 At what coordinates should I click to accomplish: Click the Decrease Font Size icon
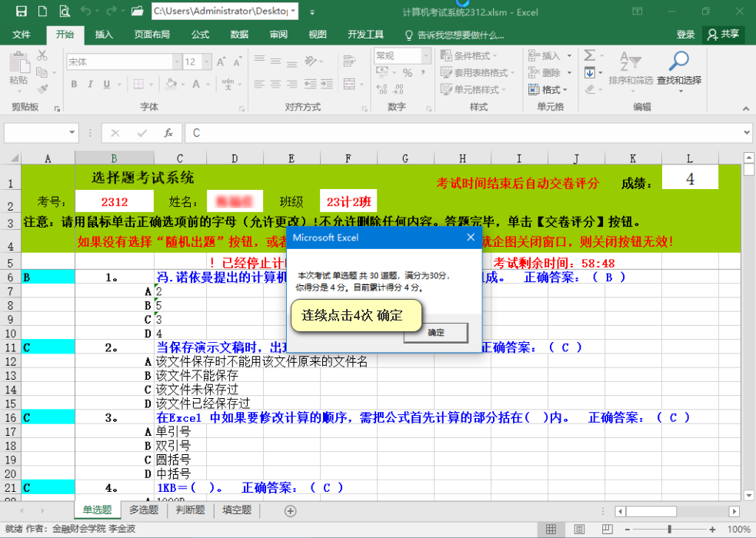pos(237,62)
